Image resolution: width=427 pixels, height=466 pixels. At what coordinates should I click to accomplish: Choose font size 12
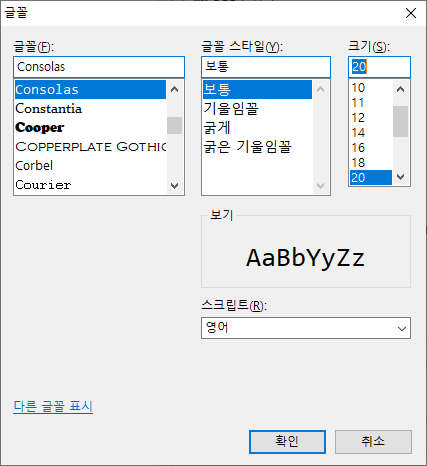371,118
